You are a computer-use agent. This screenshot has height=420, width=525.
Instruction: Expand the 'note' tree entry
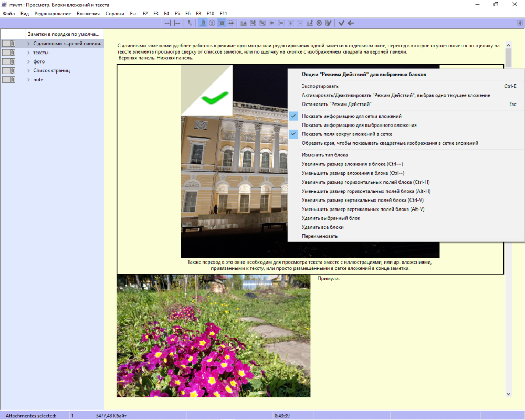(29, 80)
